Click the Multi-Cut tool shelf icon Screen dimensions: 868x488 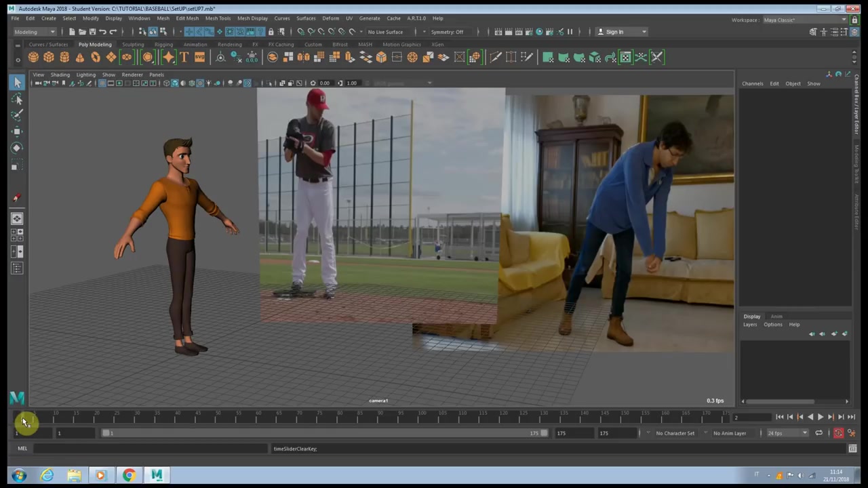[496, 58]
